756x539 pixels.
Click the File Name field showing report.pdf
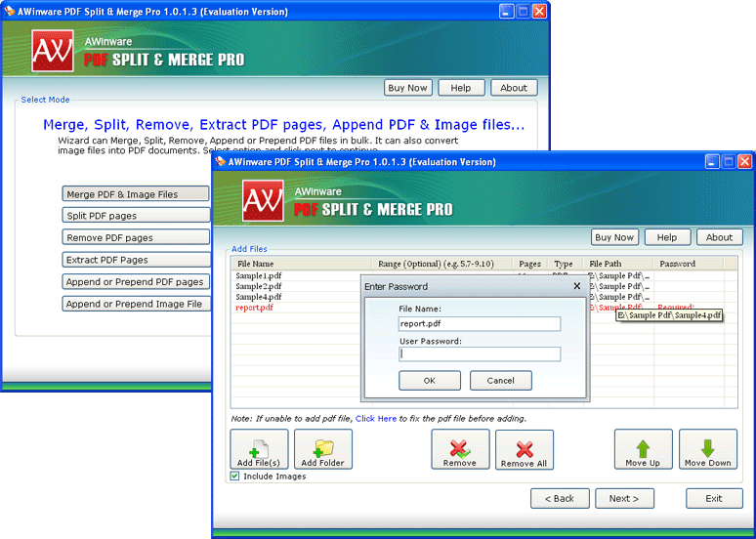click(x=479, y=324)
